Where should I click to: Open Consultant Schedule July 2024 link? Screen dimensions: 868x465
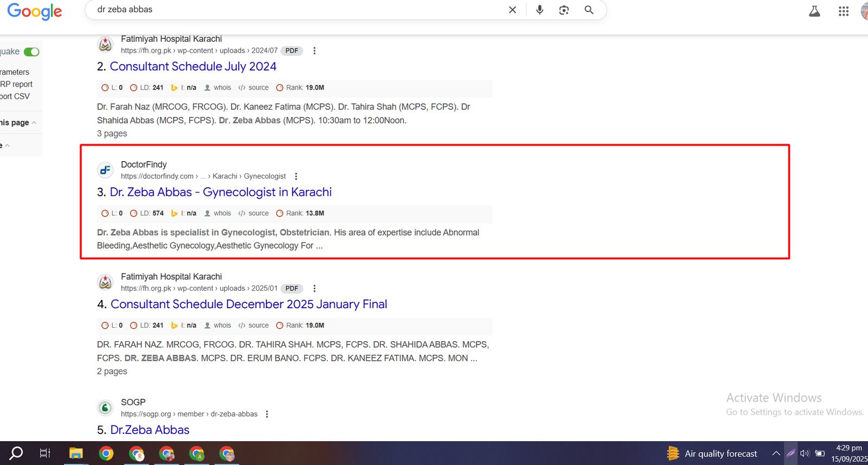pos(193,66)
